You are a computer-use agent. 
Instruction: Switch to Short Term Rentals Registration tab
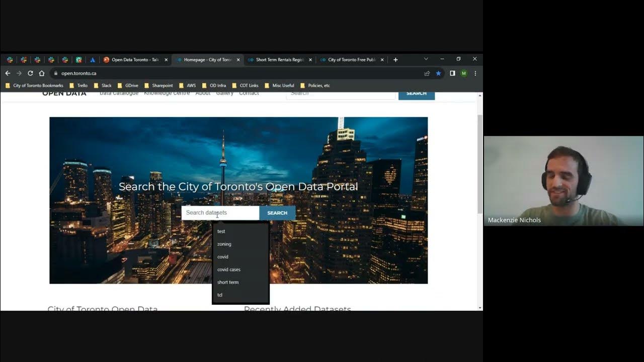[x=279, y=60]
